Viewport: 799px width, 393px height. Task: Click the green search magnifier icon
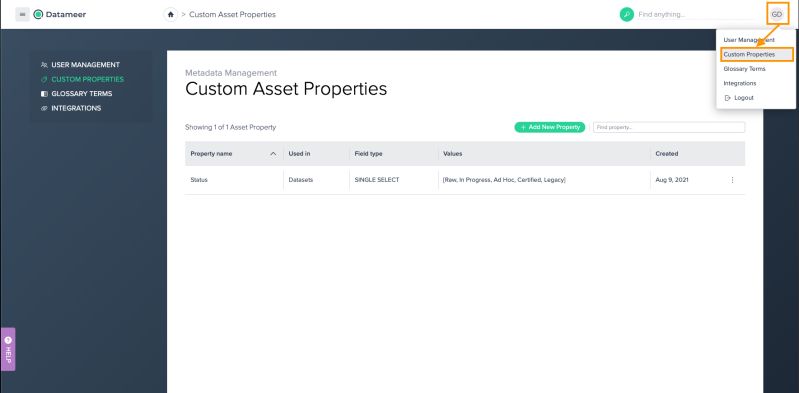click(626, 14)
